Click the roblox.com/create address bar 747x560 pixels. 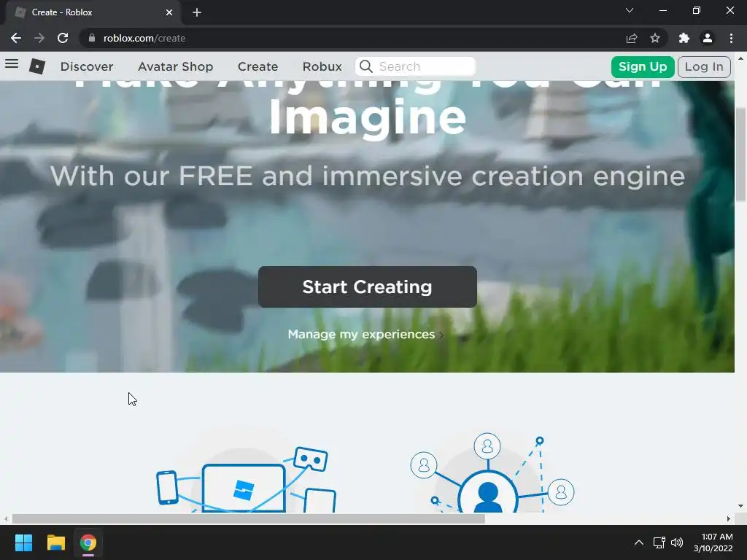352,38
